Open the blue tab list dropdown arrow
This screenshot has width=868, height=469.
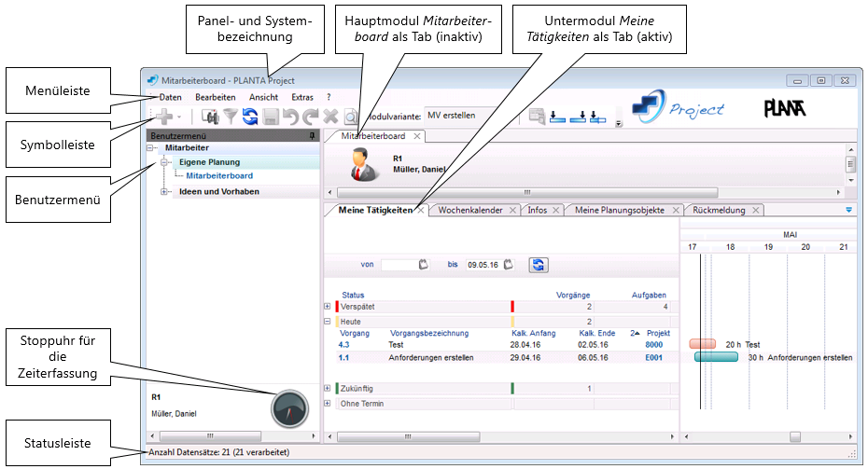(x=849, y=210)
